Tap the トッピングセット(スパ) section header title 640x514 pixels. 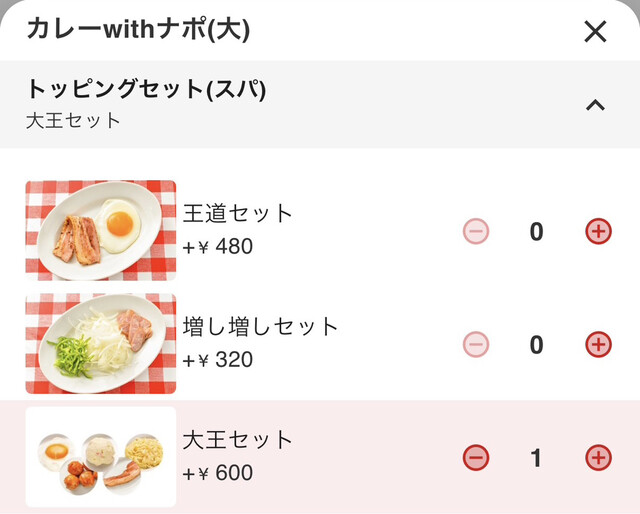[x=146, y=89]
